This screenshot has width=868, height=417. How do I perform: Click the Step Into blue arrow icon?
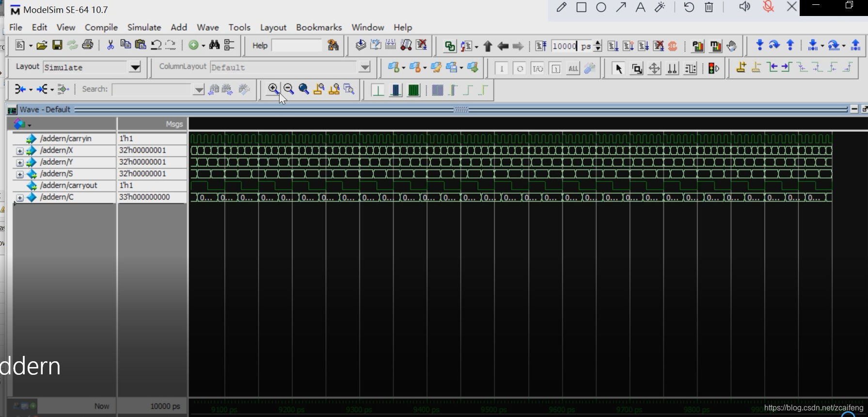(759, 46)
